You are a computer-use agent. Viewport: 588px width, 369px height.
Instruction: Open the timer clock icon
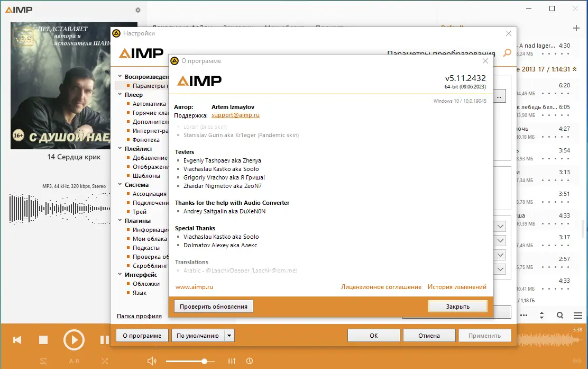250,361
